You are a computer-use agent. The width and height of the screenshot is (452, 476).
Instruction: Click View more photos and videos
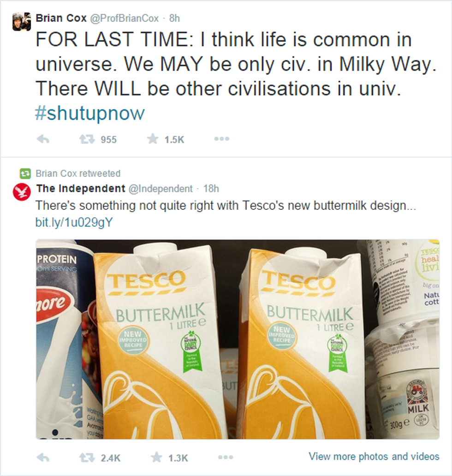coord(374,457)
